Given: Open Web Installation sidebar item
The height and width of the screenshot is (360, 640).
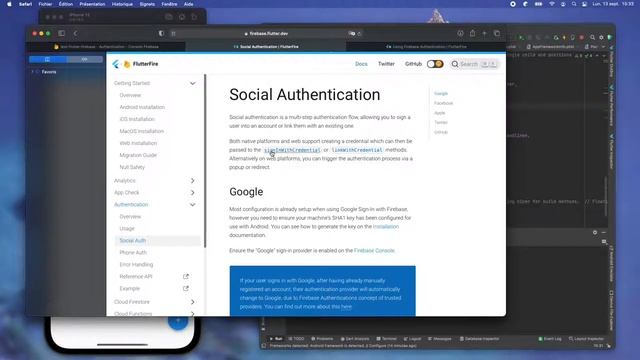Looking at the screenshot, I should 138,143.
